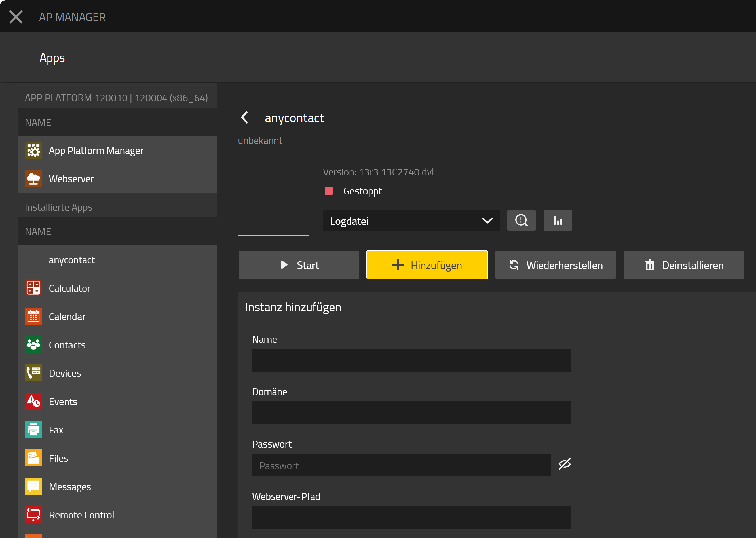
Task: Select App Platform Manager in list
Action: point(96,151)
